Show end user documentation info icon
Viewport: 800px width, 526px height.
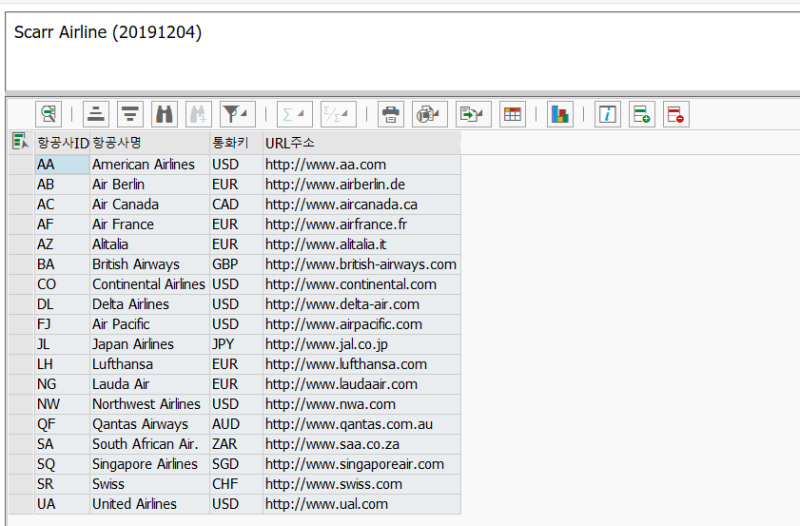[x=608, y=114]
